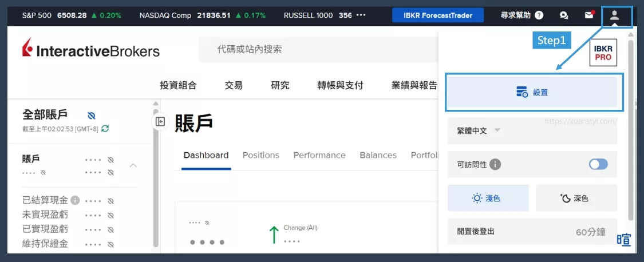Switch to the Dashboard tab
The width and height of the screenshot is (644, 262).
coord(206,155)
